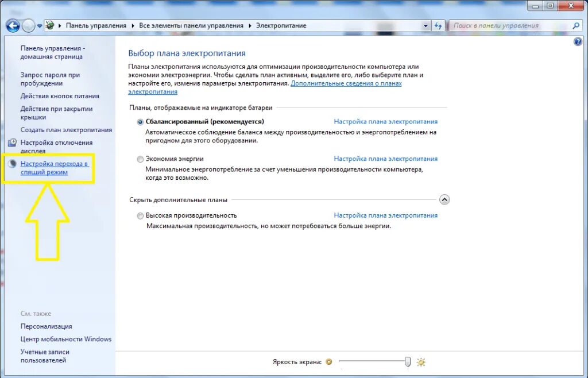Click 'Планы, отображаемые на индикаторе батареи' label

(x=200, y=107)
